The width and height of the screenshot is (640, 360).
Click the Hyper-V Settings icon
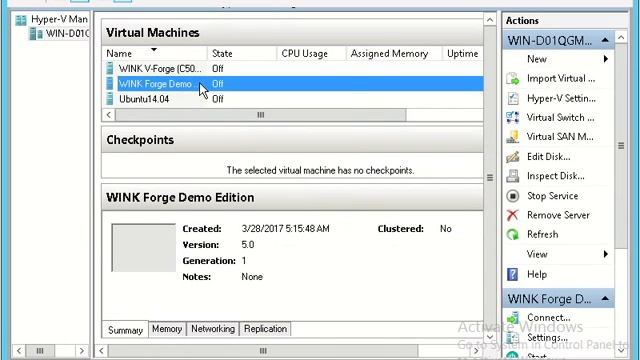coord(513,98)
